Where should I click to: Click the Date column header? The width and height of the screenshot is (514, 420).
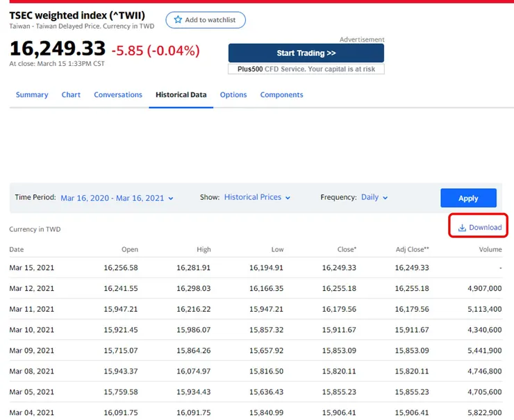coord(17,249)
